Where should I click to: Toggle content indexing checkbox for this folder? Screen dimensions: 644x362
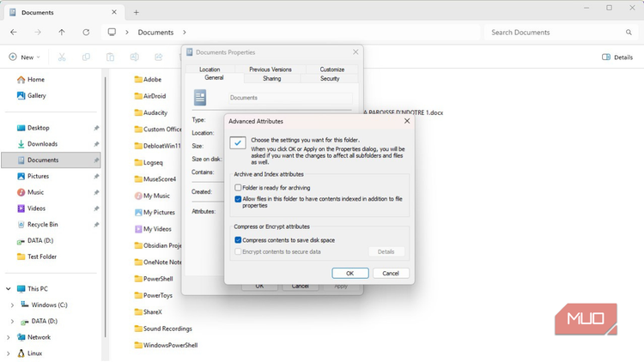[x=238, y=199]
